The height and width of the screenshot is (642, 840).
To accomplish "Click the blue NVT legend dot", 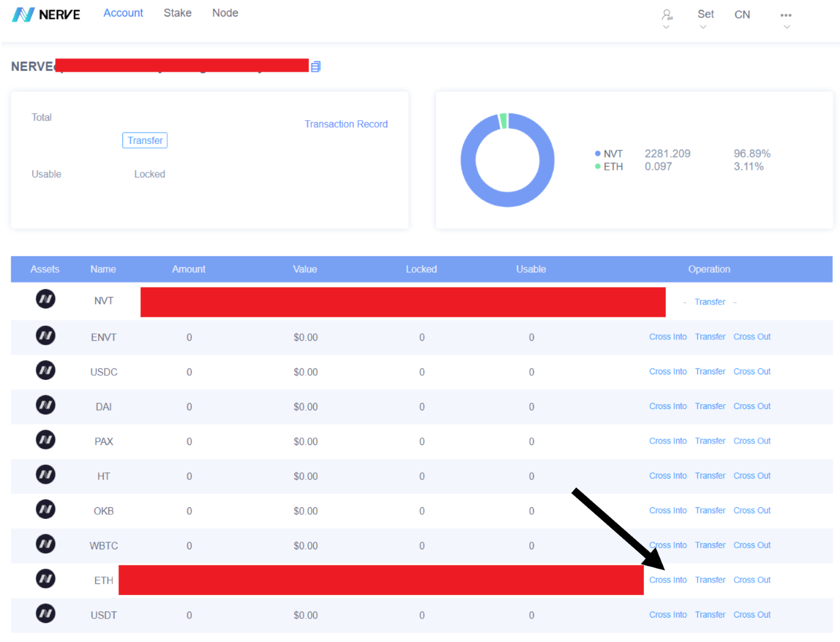I will click(x=598, y=153).
